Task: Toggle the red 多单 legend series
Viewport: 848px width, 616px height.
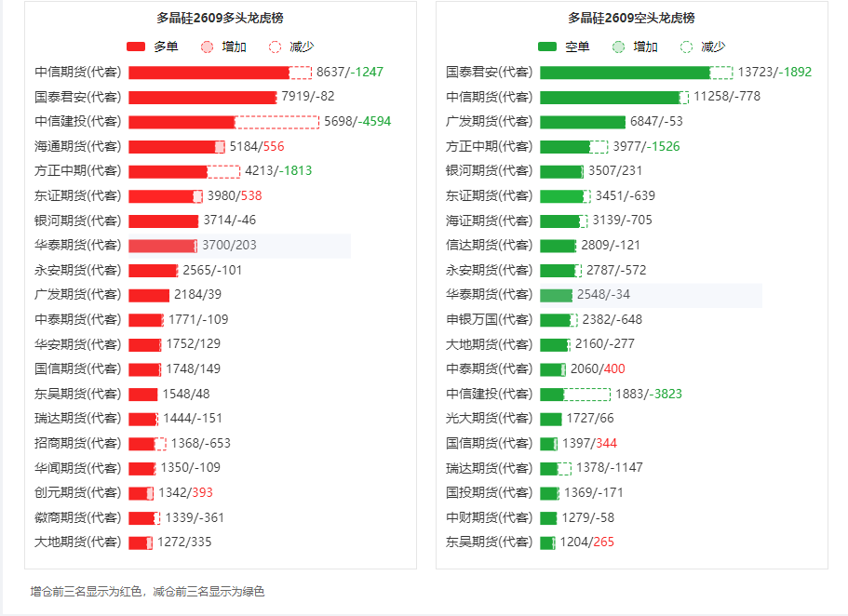Action: pyautogui.click(x=153, y=47)
